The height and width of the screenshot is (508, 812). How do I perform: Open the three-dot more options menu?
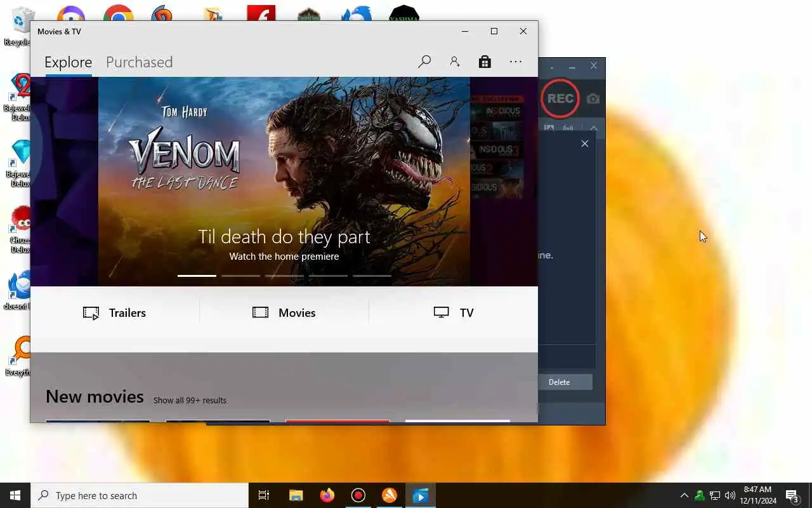516,62
